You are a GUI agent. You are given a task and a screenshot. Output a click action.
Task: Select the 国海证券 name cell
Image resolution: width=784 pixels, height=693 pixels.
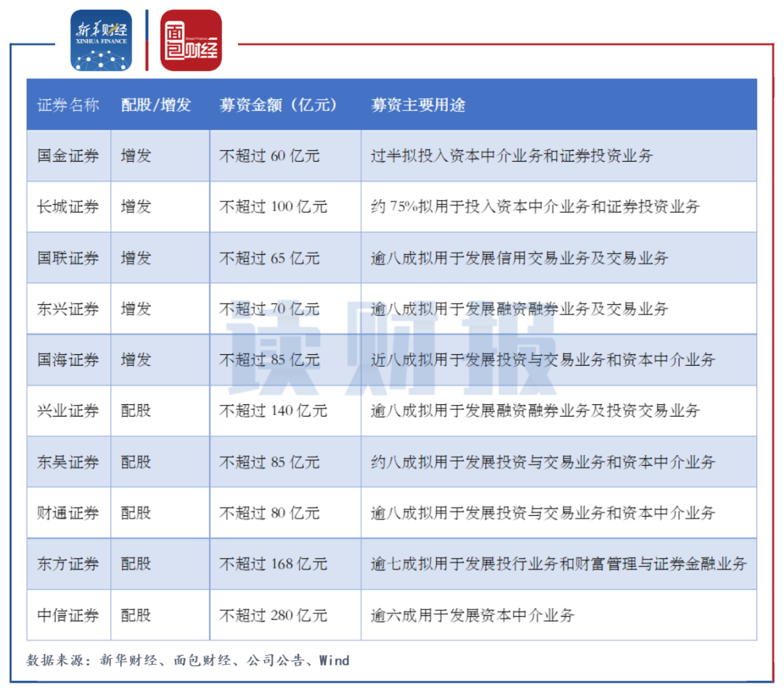coord(68,360)
